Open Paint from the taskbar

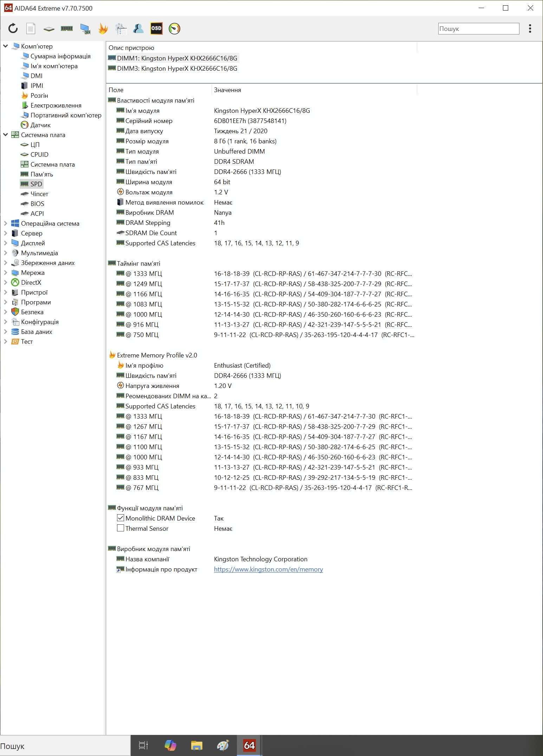tap(223, 745)
